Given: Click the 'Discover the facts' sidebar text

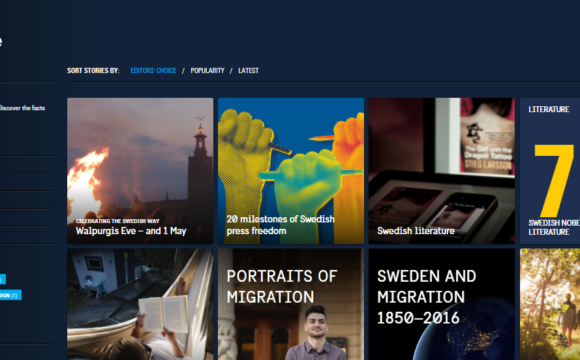Looking at the screenshot, I should pos(22,108).
